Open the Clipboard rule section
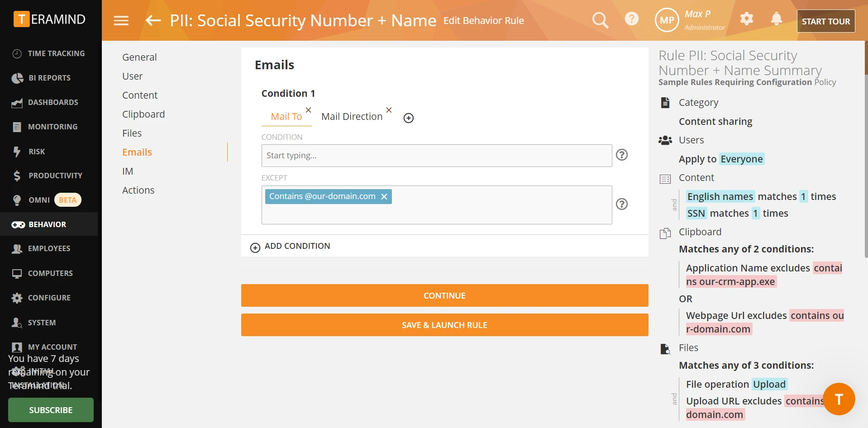This screenshot has width=868, height=428. pyautogui.click(x=143, y=114)
